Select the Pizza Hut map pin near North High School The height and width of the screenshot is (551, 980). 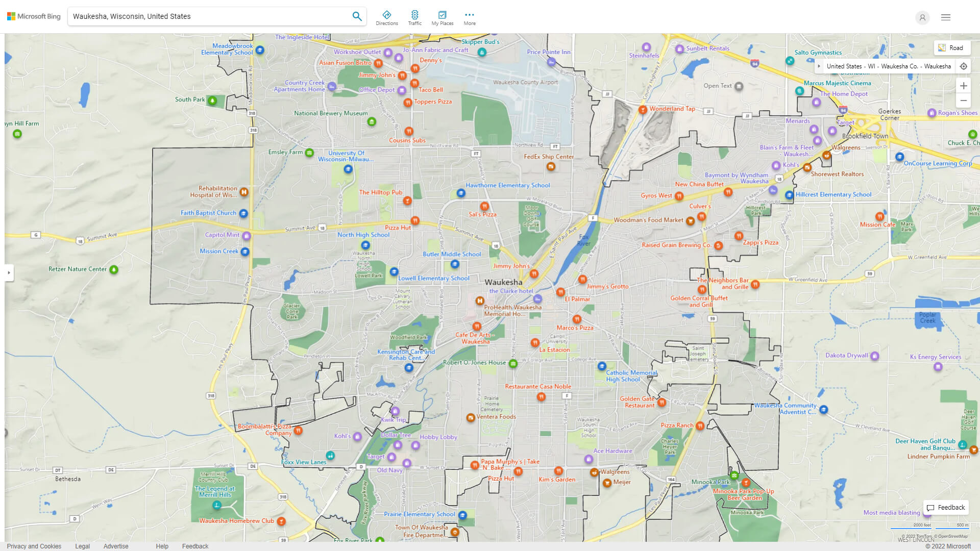pyautogui.click(x=414, y=220)
